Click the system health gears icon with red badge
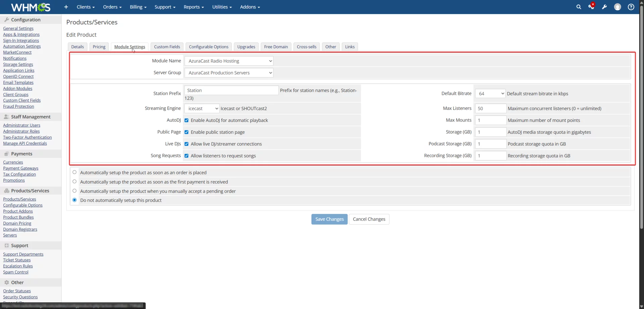Image resolution: width=644 pixels, height=309 pixels. (x=591, y=7)
